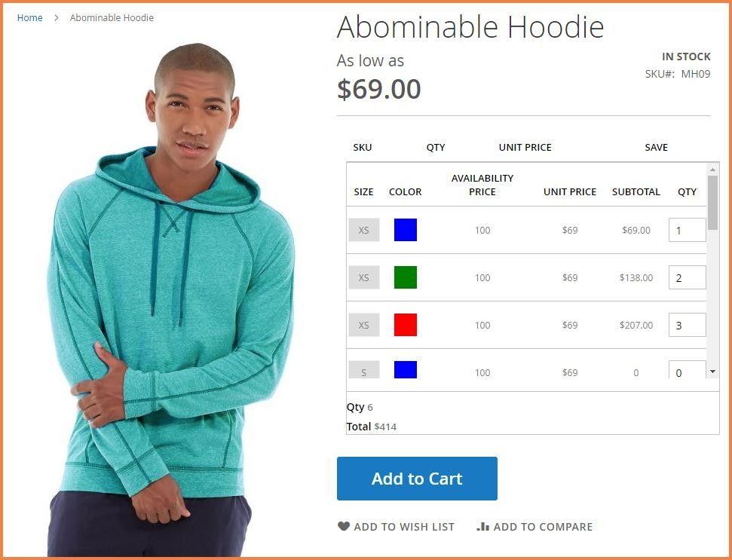Click the hoodie product image
Image resolution: width=732 pixels, height=560 pixels.
pos(172,298)
